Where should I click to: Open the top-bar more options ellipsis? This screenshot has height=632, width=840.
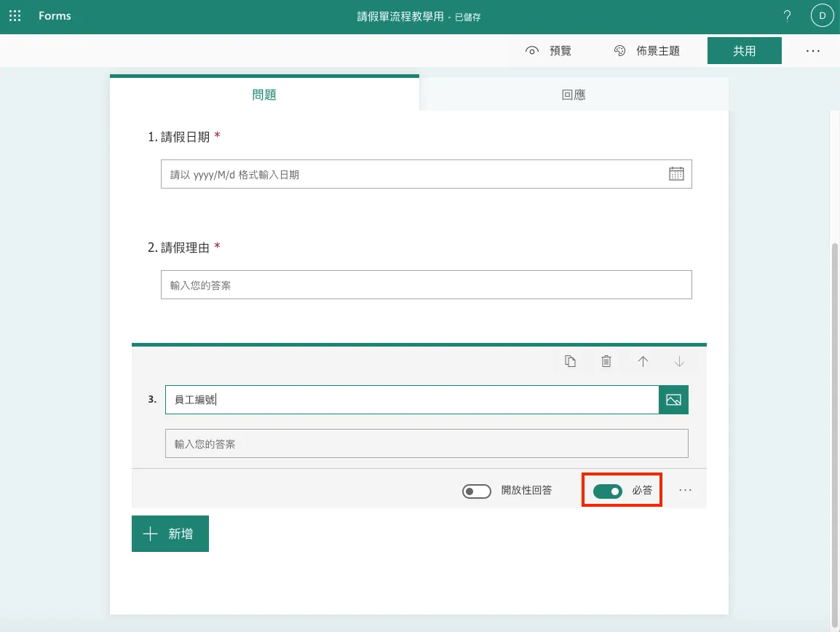(x=812, y=51)
